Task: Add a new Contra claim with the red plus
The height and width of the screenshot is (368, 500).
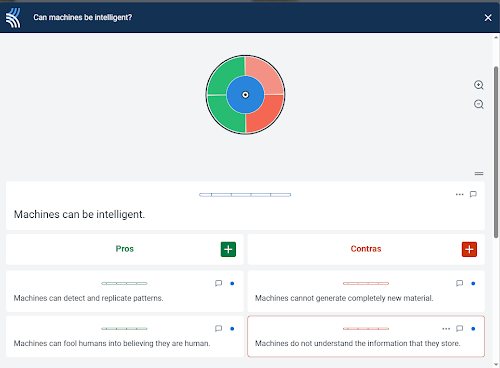Action: (469, 249)
